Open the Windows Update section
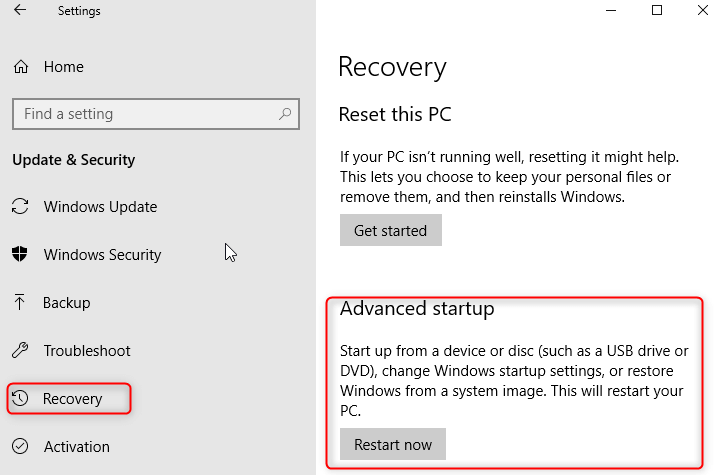 click(x=100, y=207)
